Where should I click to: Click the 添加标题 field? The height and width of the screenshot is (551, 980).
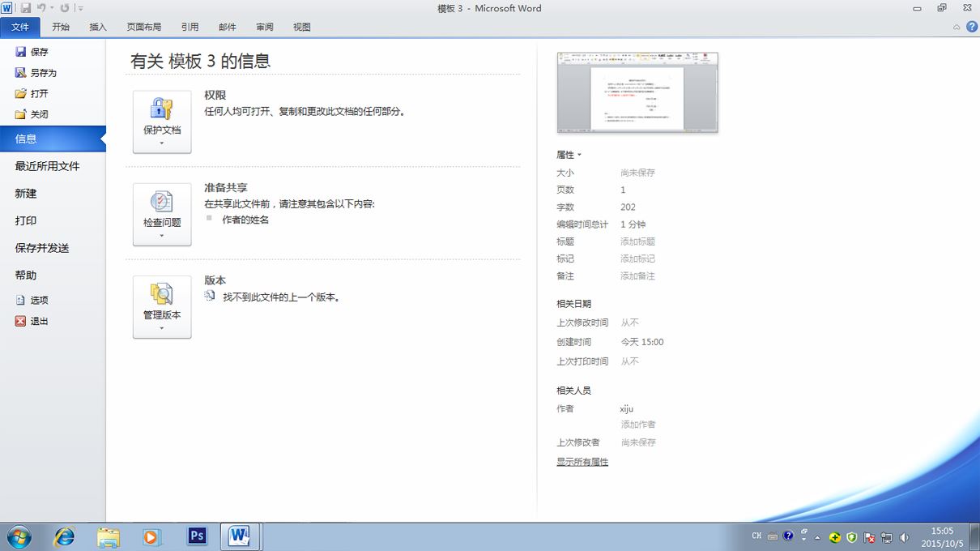pyautogui.click(x=638, y=241)
